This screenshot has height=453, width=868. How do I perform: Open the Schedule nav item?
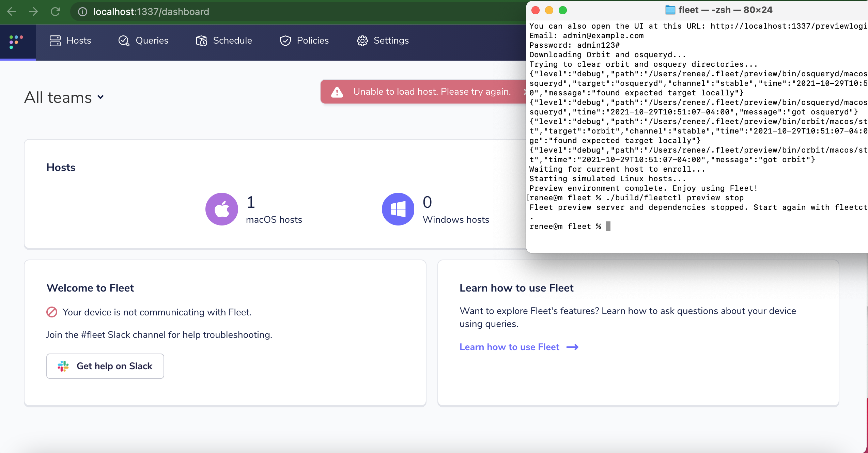pos(224,41)
